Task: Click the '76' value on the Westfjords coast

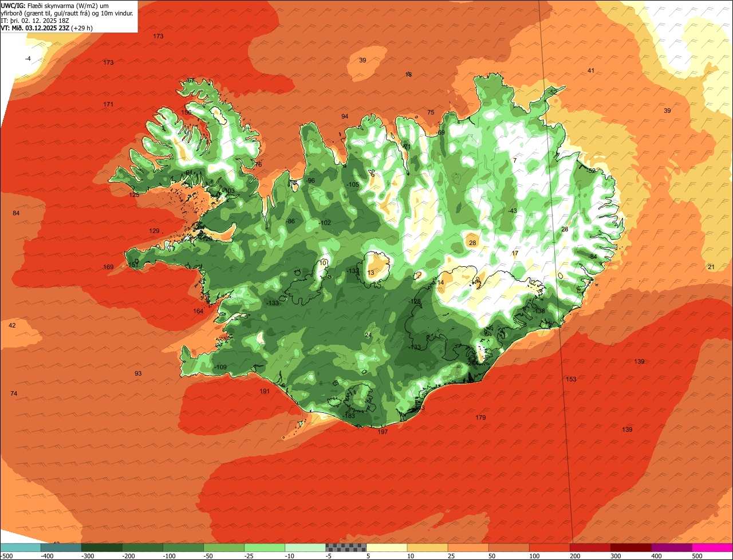Action: point(258,164)
